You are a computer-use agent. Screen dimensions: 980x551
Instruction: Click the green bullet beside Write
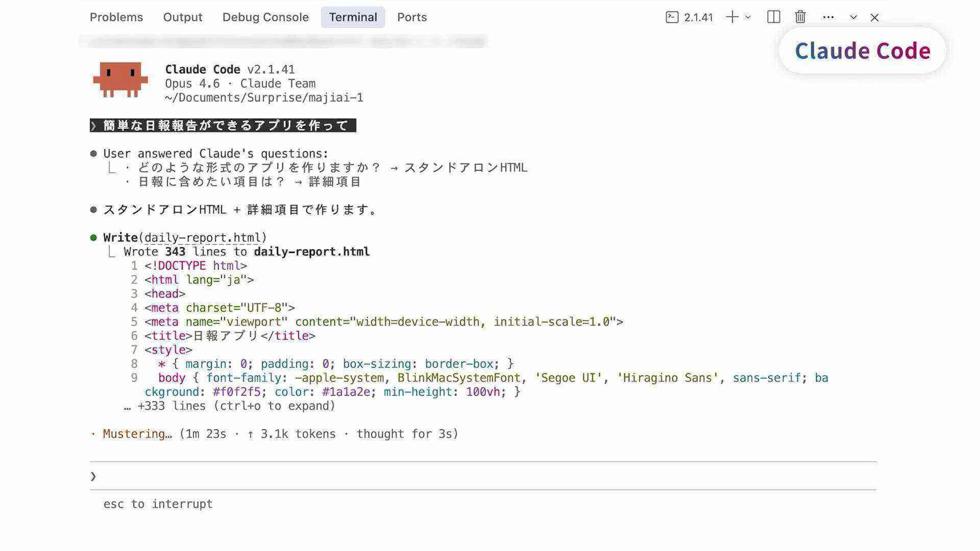pyautogui.click(x=94, y=238)
